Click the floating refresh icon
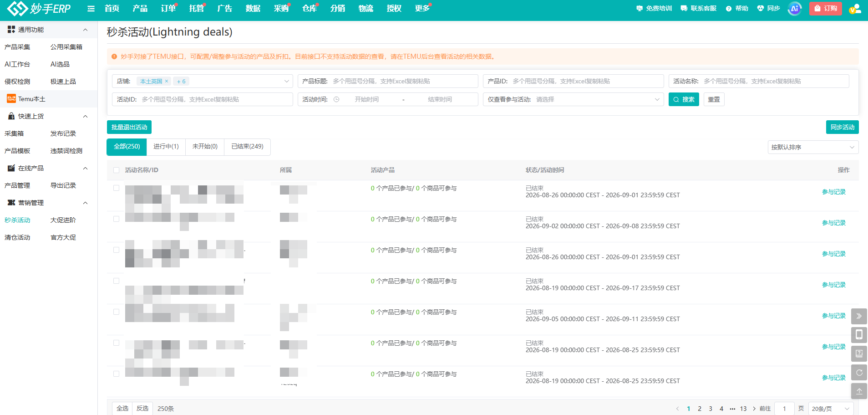 pos(859,373)
